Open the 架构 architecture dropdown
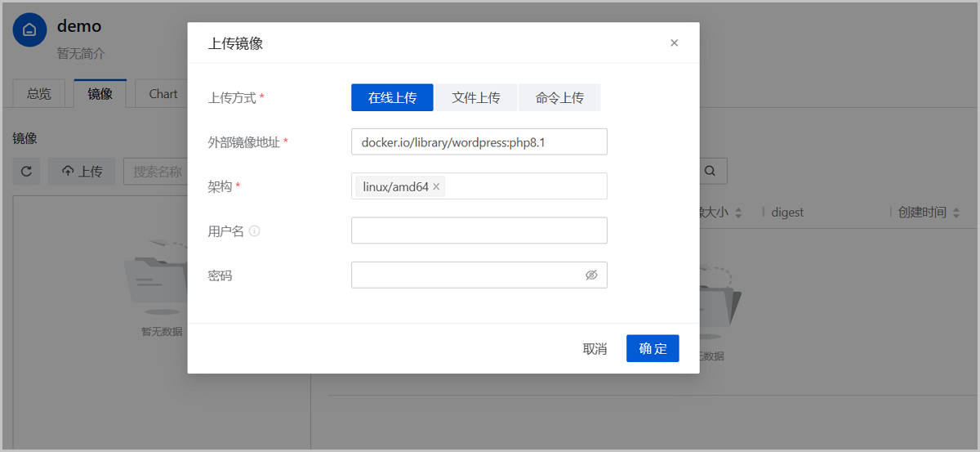 tap(523, 187)
